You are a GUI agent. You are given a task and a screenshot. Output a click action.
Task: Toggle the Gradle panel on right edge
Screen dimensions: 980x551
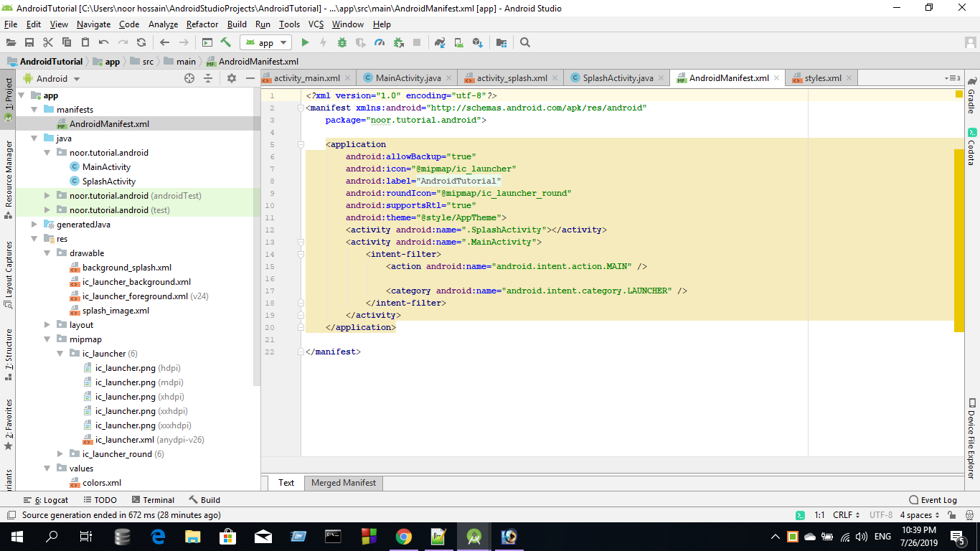971,95
